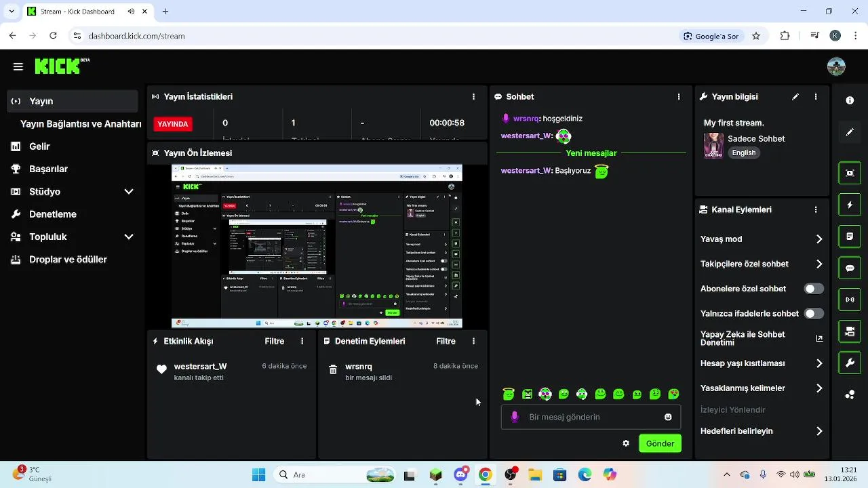This screenshot has width=868, height=488.
Task: Toggle the stream statistics broadcast icon in sidebar
Action: tap(850, 300)
